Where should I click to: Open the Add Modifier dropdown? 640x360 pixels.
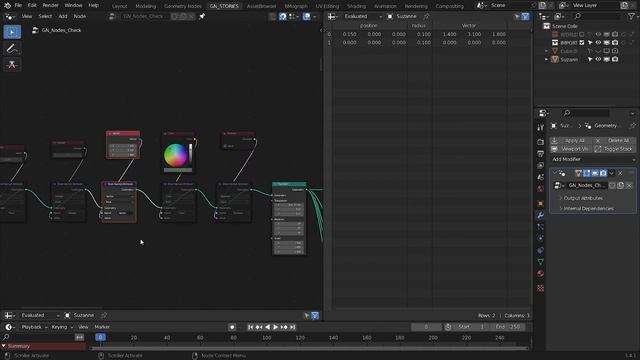click(x=593, y=159)
